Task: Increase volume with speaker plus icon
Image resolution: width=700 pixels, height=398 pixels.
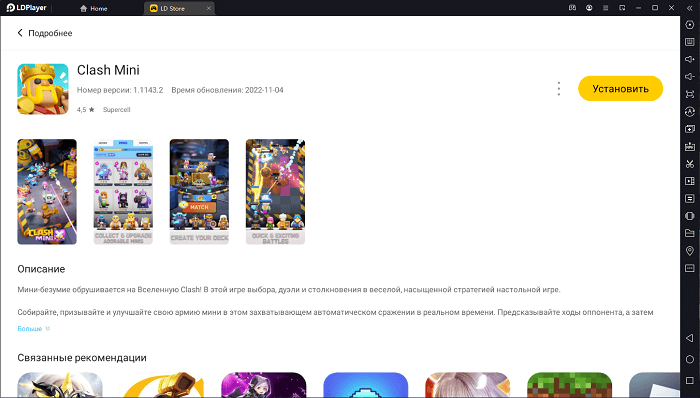Action: (x=690, y=59)
